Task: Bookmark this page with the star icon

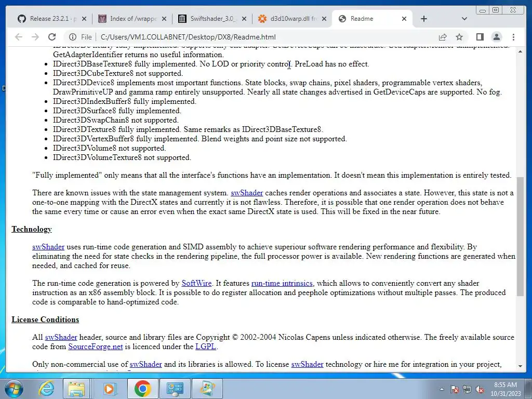Action: tap(459, 37)
